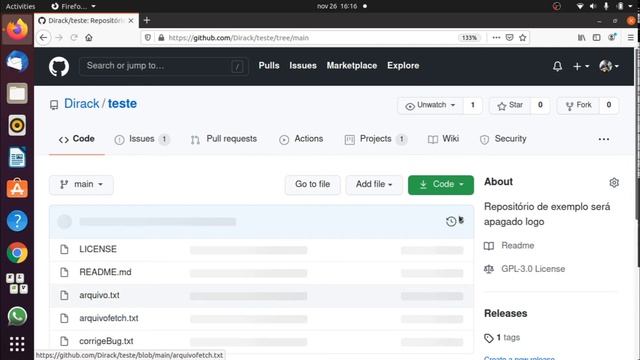Switch to the Issues tab
The image size is (640, 360).
click(142, 139)
